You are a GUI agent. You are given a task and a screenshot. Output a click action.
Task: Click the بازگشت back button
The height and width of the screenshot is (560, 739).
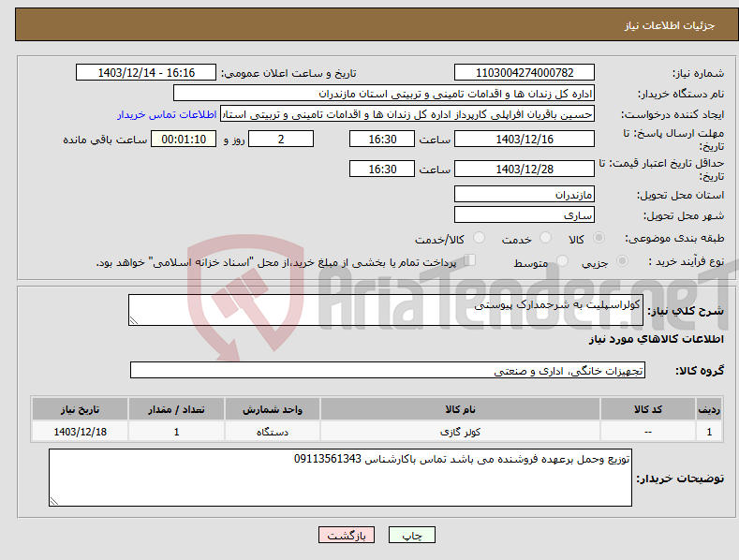pos(347,535)
